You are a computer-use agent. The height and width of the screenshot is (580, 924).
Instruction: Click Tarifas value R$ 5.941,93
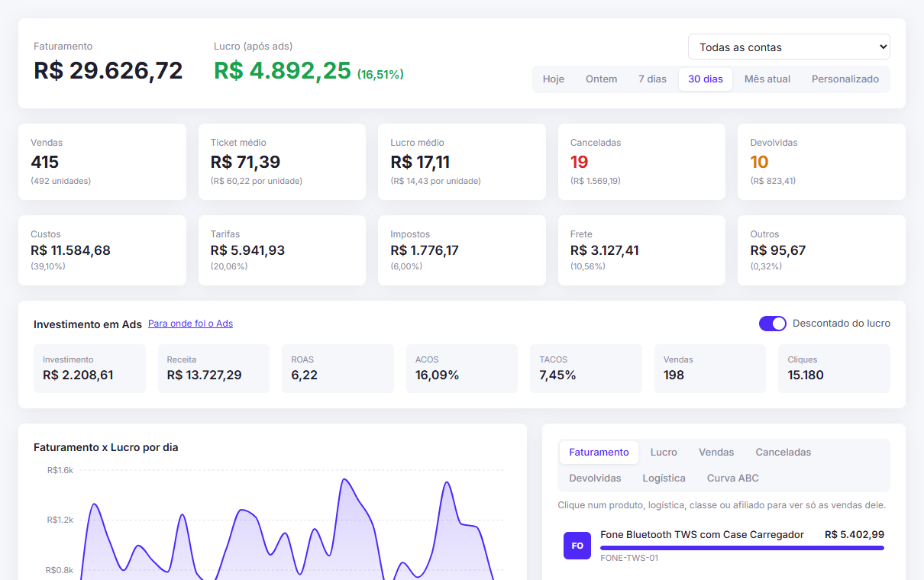point(247,250)
